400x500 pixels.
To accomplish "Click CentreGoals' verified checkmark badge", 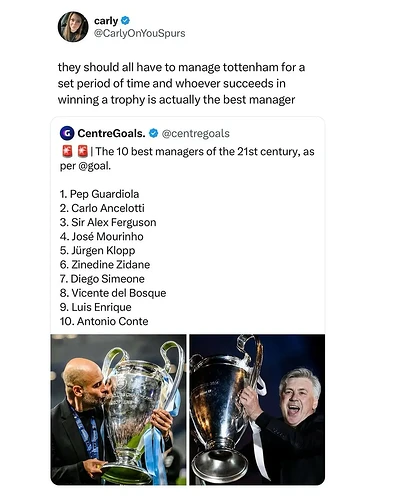I will click(x=153, y=133).
